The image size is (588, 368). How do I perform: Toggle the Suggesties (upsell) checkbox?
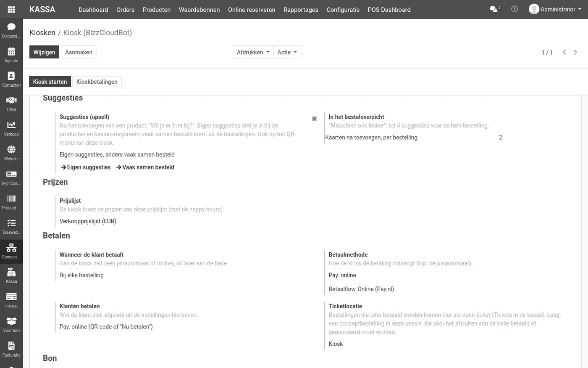[x=314, y=119]
